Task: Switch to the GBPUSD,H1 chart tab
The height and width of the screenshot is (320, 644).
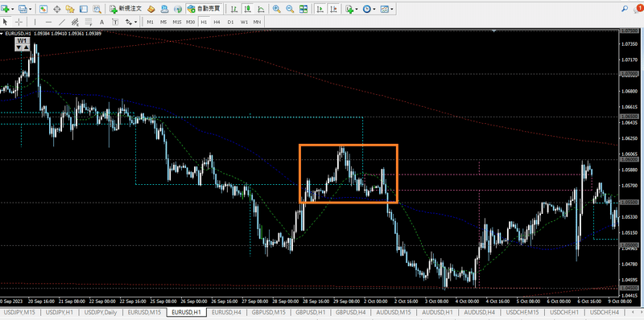Action: 311,313
